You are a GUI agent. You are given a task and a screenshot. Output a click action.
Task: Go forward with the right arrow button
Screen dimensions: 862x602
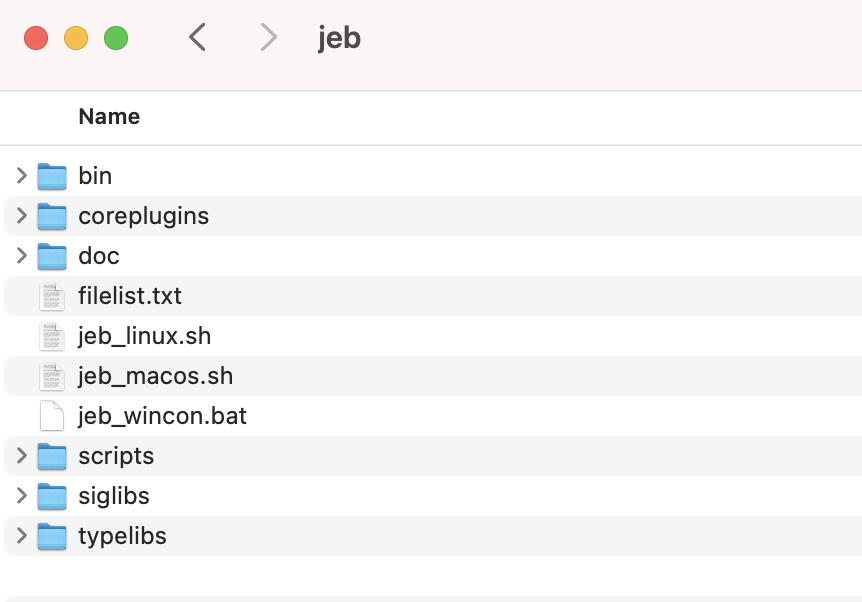click(268, 37)
